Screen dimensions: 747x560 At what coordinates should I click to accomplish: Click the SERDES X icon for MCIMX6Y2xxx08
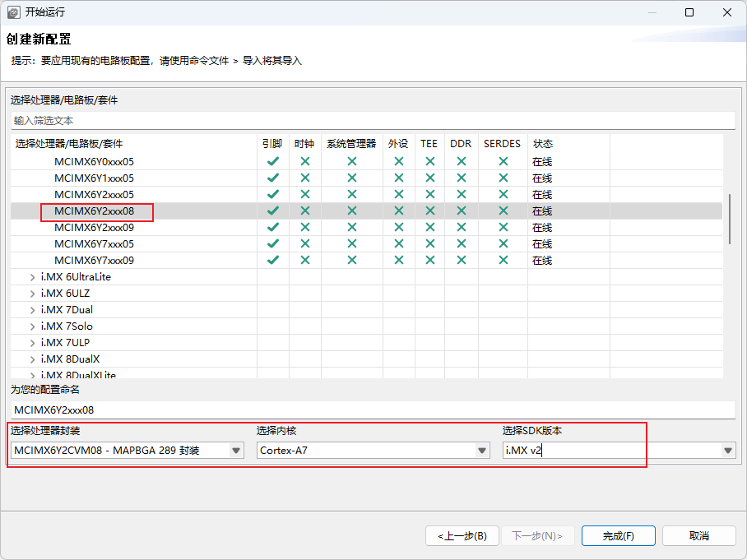tap(503, 211)
